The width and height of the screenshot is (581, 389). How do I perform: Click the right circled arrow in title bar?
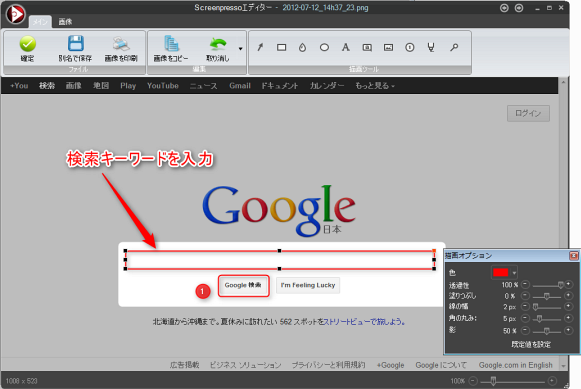pos(519,8)
